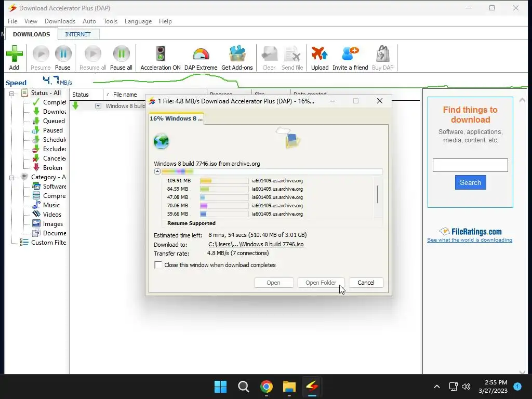532x399 pixels.
Task: Select the 16% Windows 8 dialog tab
Action: (x=176, y=118)
